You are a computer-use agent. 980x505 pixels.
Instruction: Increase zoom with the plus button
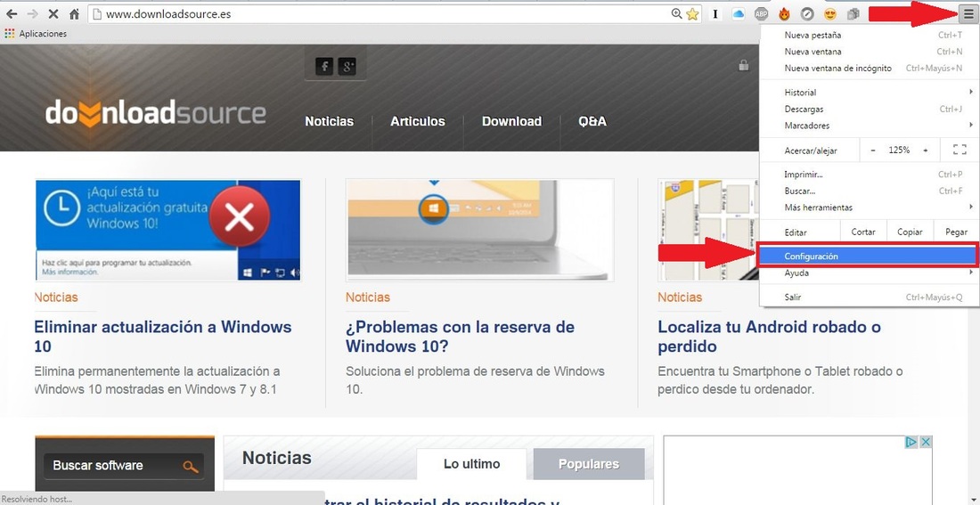coord(926,150)
